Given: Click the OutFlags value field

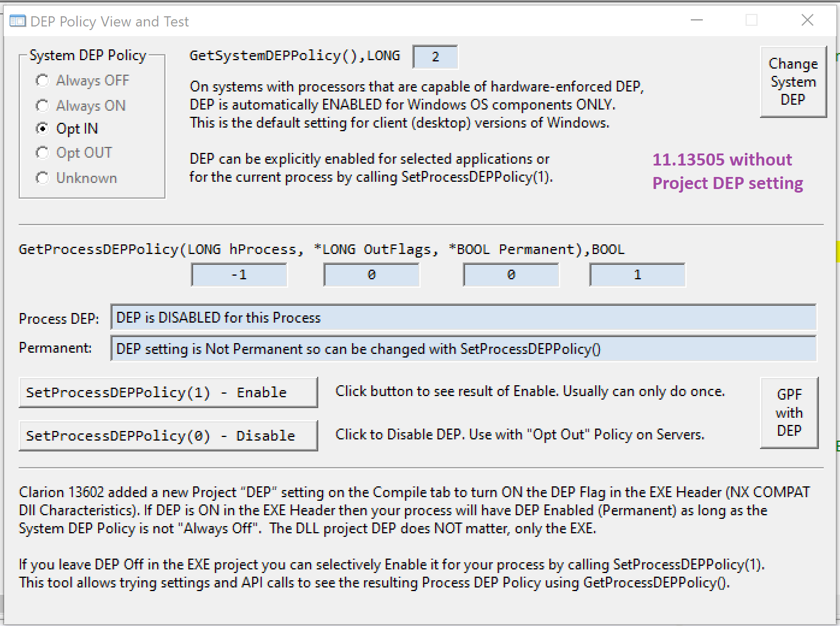Looking at the screenshot, I should tap(371, 275).
